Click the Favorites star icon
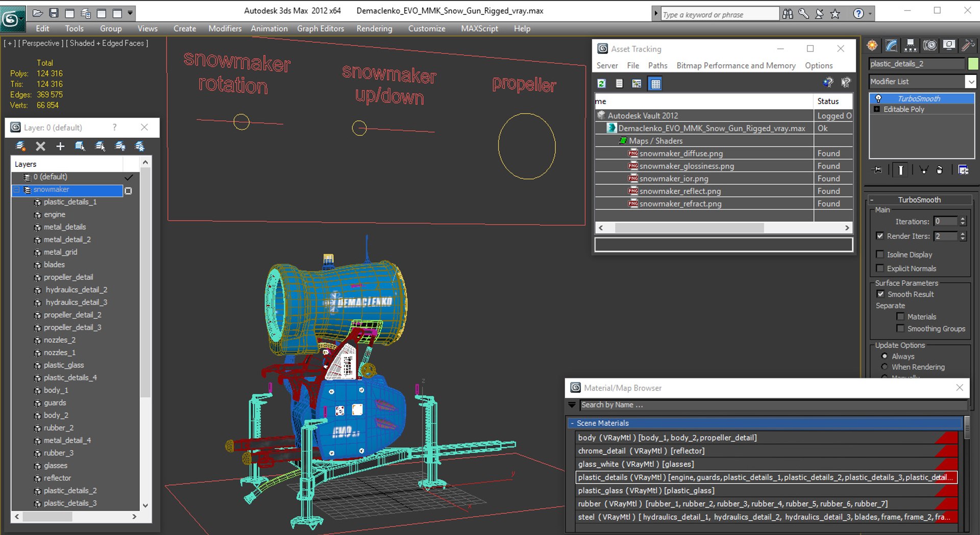Image resolution: width=980 pixels, height=535 pixels. [x=835, y=14]
